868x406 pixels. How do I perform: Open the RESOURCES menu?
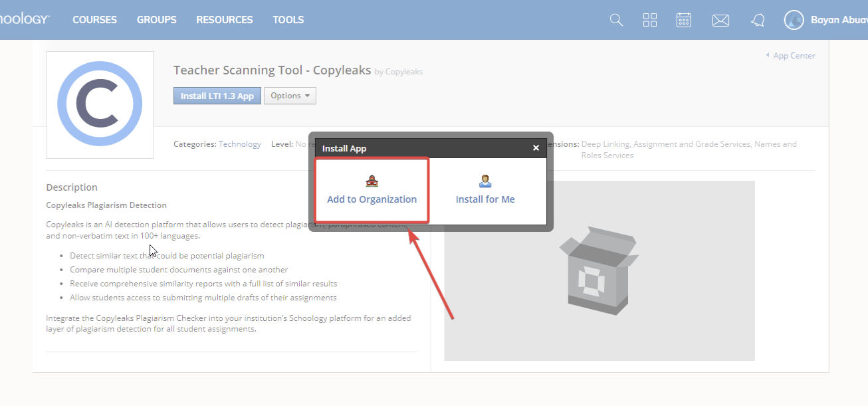click(225, 20)
